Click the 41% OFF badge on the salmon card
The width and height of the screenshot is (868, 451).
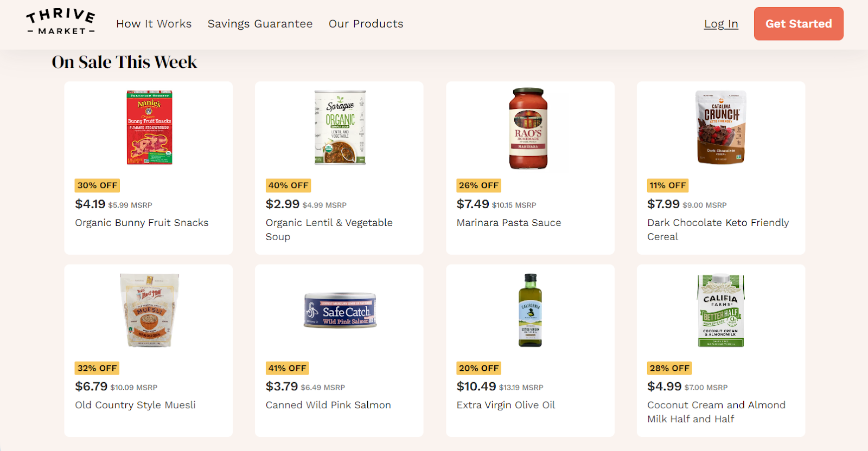tap(288, 368)
